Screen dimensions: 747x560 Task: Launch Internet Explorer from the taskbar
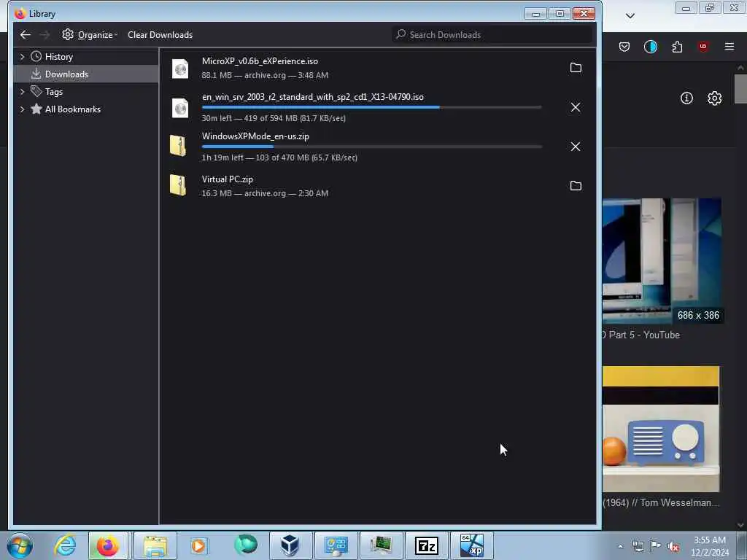click(65, 545)
